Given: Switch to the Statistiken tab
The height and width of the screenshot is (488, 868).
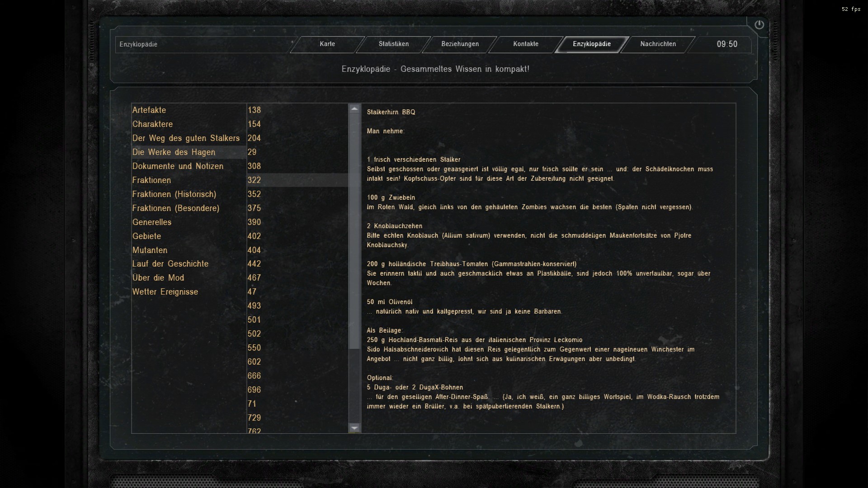Looking at the screenshot, I should click(x=393, y=44).
